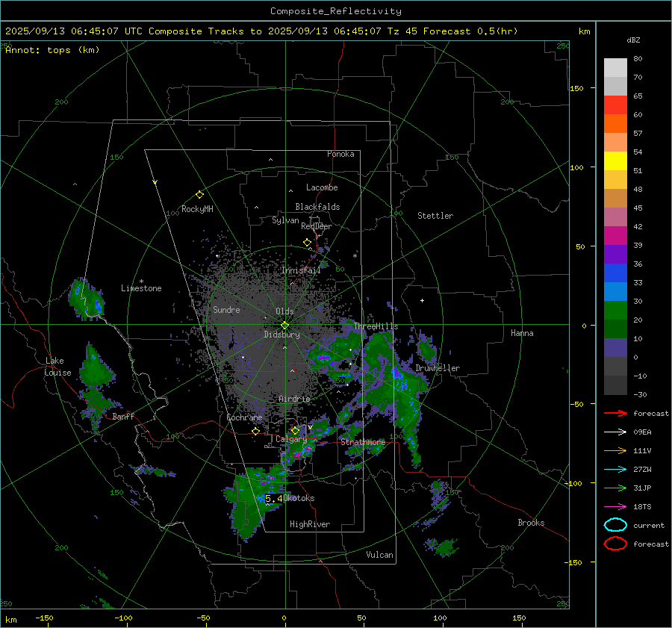Select the RedDeer map label

coord(317,226)
